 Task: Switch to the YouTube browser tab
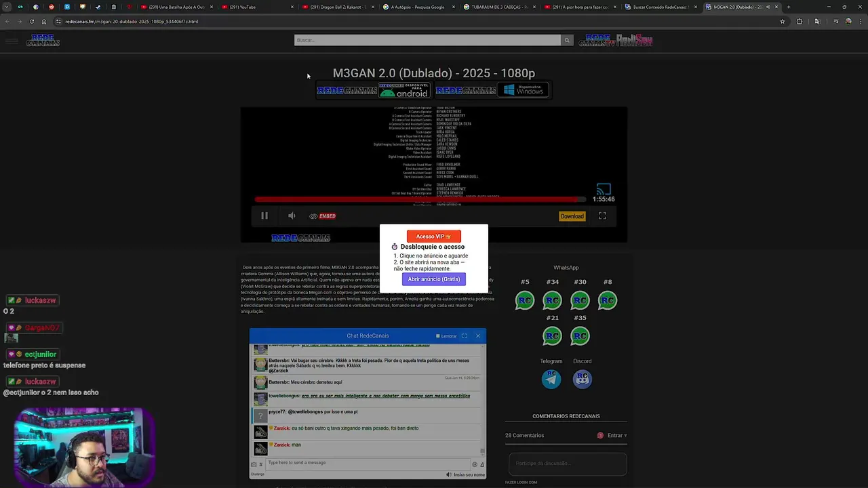tap(258, 7)
